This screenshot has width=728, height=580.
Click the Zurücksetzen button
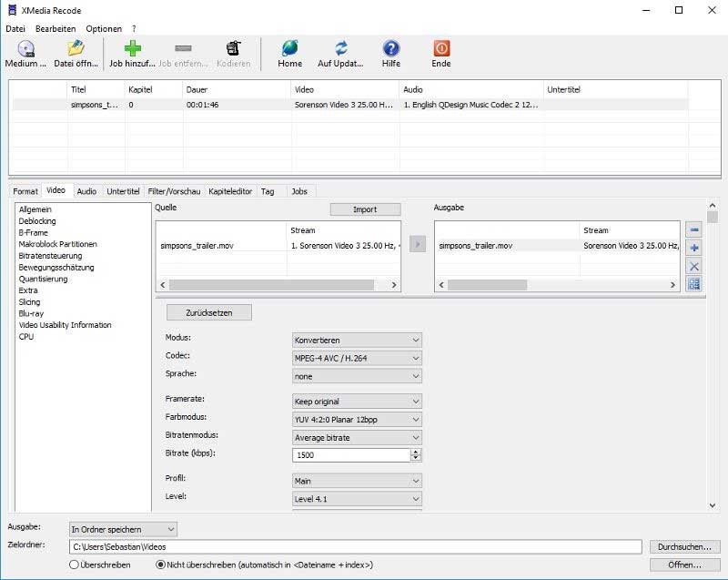point(210,311)
